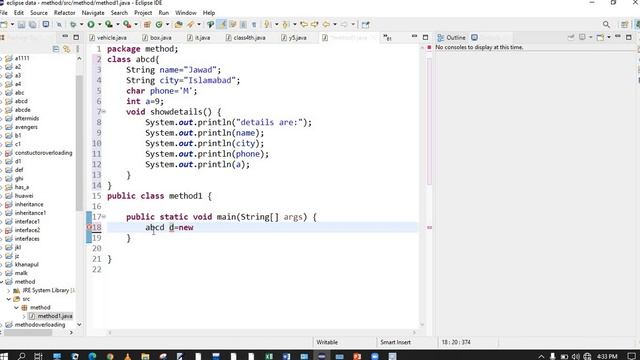The width and height of the screenshot is (640, 360).
Task: Click the Pin Editor icon
Action: (365, 24)
